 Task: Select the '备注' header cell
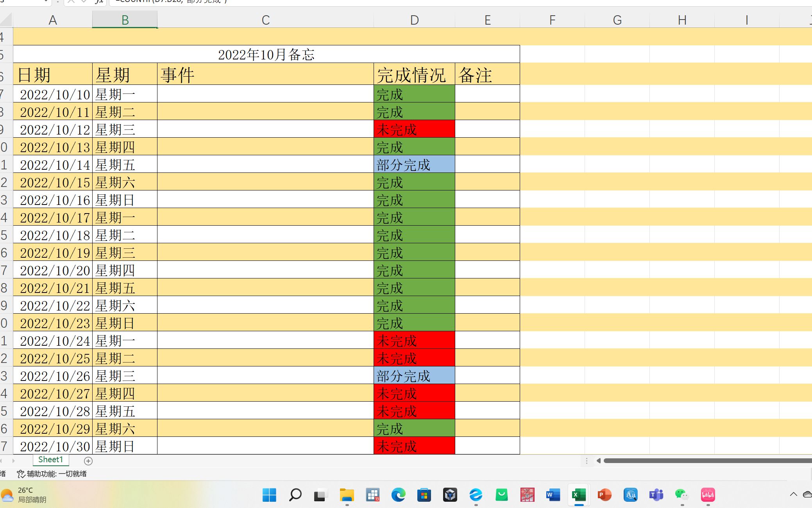488,74
